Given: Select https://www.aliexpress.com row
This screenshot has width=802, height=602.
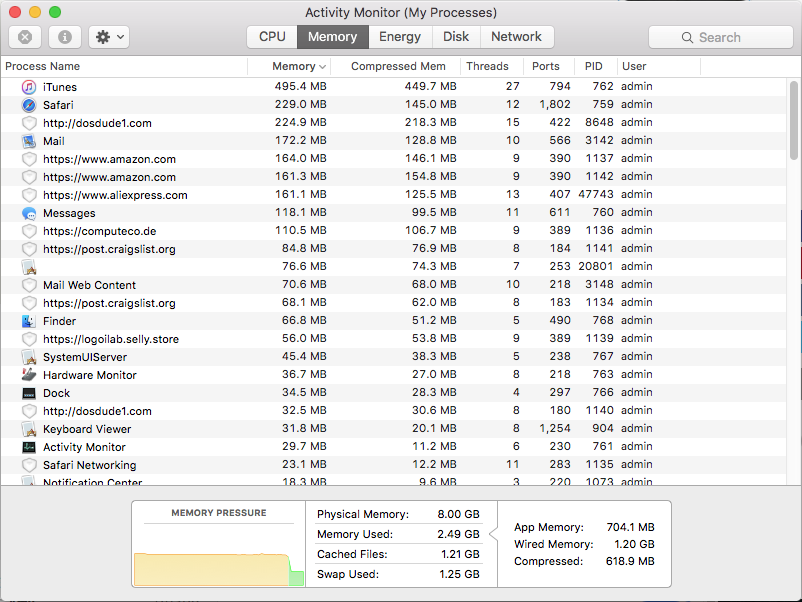Looking at the screenshot, I should coord(394,195).
